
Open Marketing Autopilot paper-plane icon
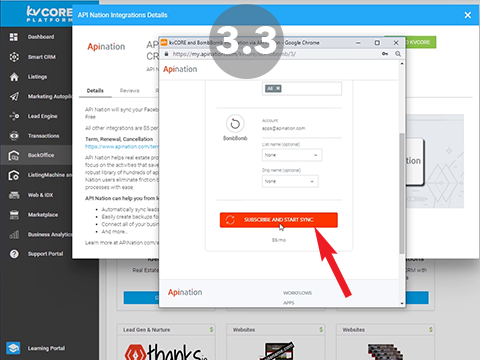click(14, 97)
